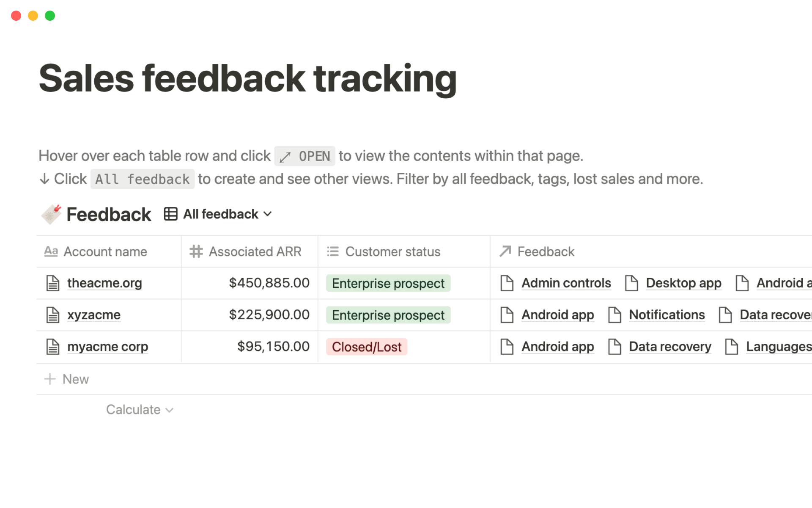Open the Data recovery link in myacme row
Screen dimensions: 812x508
coord(669,347)
